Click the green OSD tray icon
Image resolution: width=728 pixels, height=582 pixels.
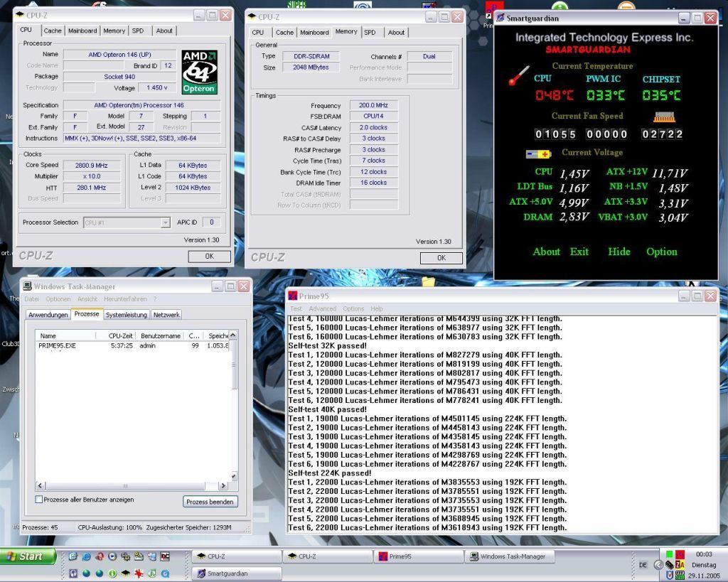680,576
